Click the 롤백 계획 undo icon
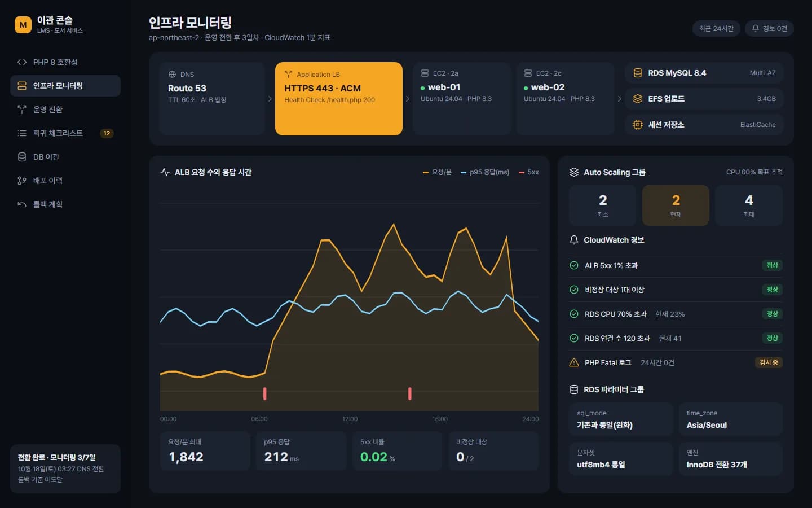The width and height of the screenshot is (812, 508). 22,204
